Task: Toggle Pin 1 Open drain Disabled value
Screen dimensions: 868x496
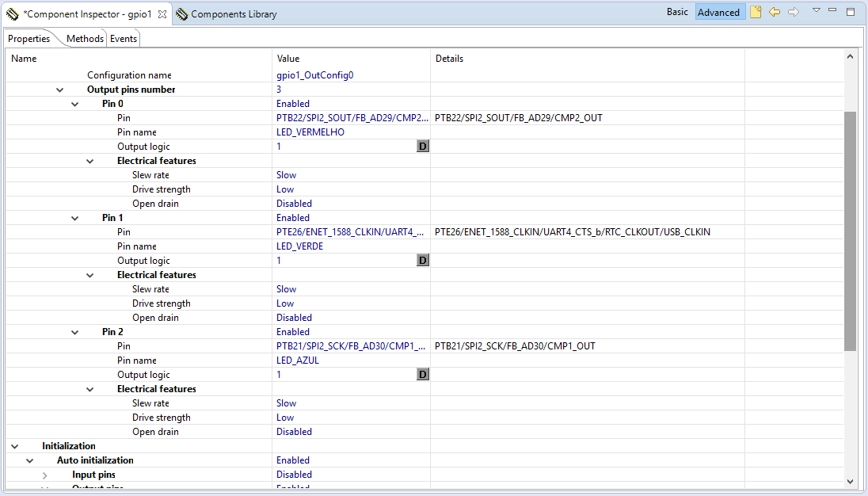Action: (294, 318)
